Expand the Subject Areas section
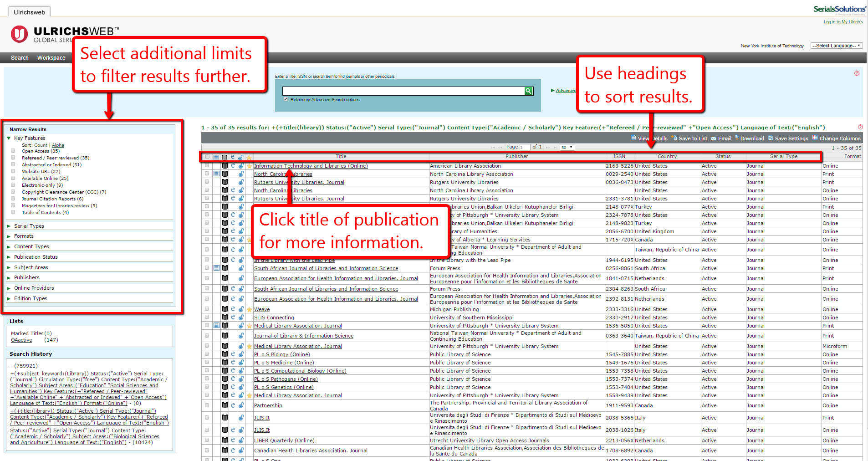The height and width of the screenshot is (461, 868). click(x=9, y=267)
